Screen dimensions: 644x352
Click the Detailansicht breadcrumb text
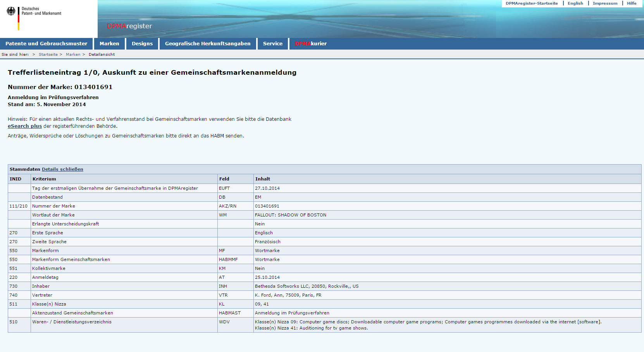pos(102,55)
